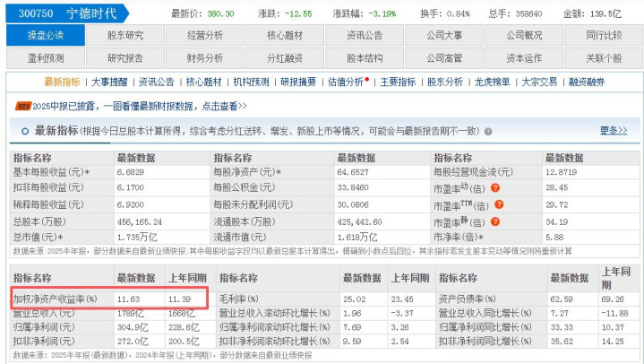644x364 pixels.
Task: Open the 估值分析 link
Action: [x=346, y=82]
